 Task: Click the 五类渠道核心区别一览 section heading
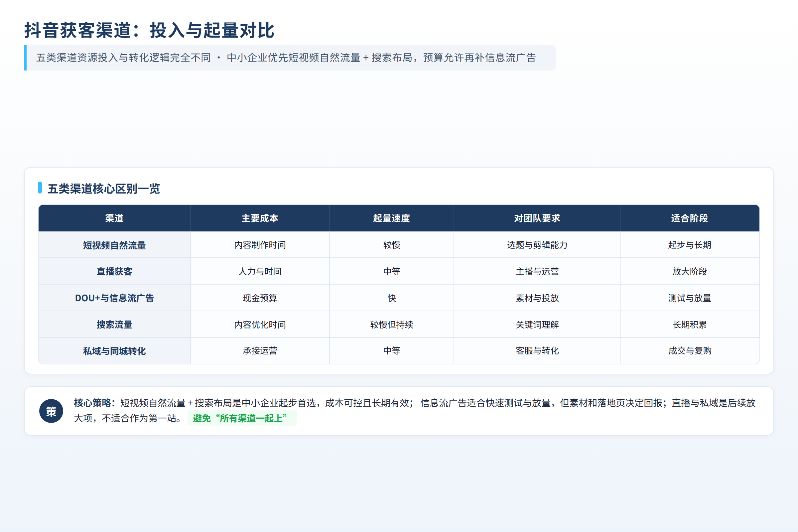click(x=103, y=189)
